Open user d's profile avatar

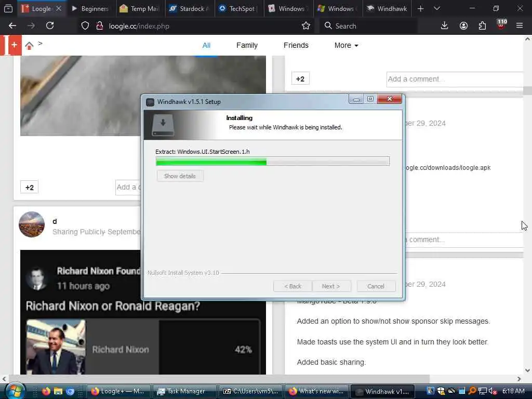click(x=32, y=224)
